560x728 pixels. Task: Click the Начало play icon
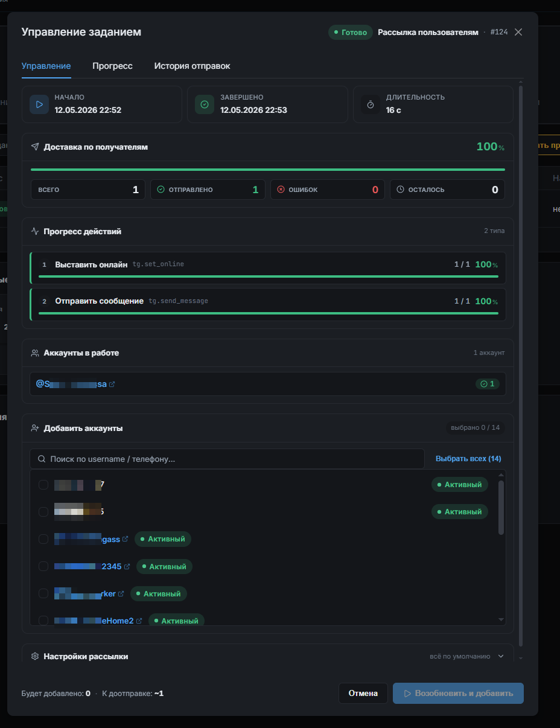(x=39, y=104)
